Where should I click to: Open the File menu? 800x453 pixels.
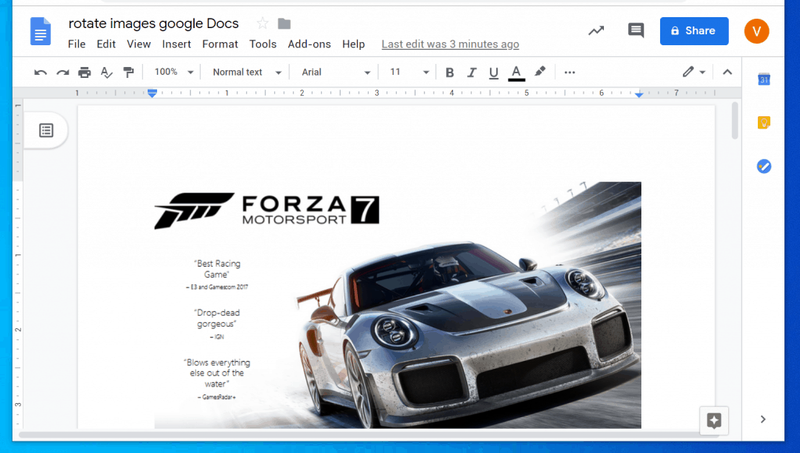[x=77, y=44]
